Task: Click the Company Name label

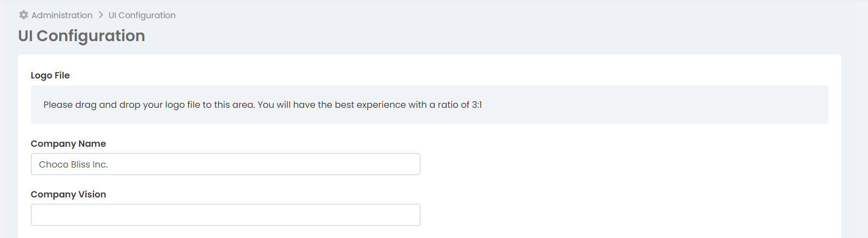Action: [x=68, y=144]
